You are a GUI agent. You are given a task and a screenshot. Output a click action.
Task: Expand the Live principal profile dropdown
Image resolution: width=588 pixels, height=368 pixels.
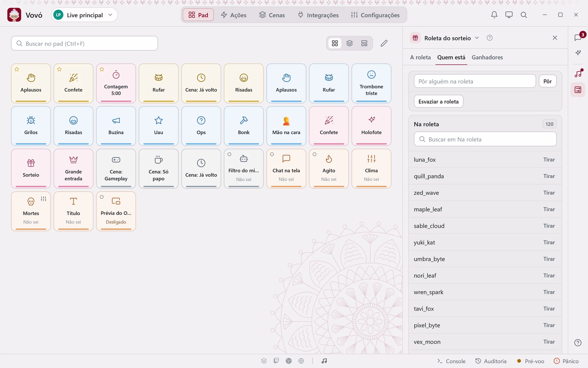tap(85, 15)
